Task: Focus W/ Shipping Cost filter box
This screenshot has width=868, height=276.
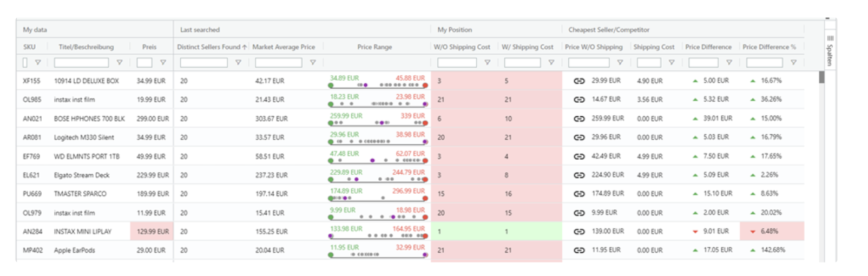Action: pos(522,63)
